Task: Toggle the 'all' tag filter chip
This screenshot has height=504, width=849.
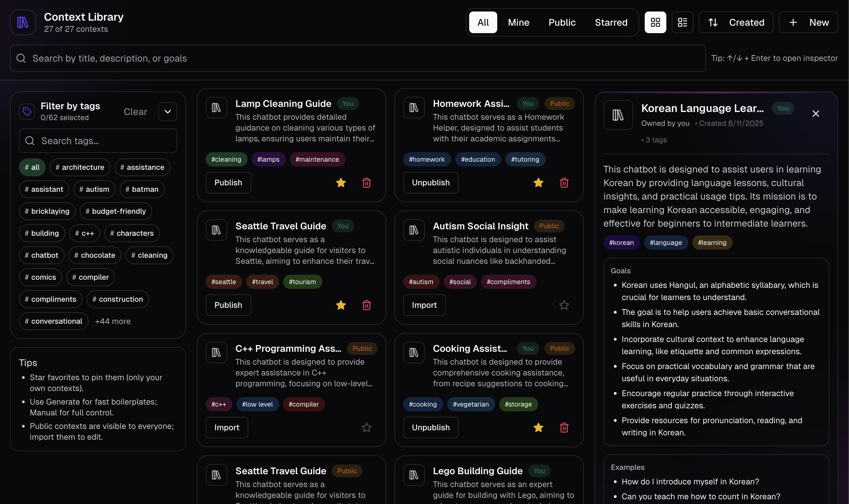Action: click(32, 167)
